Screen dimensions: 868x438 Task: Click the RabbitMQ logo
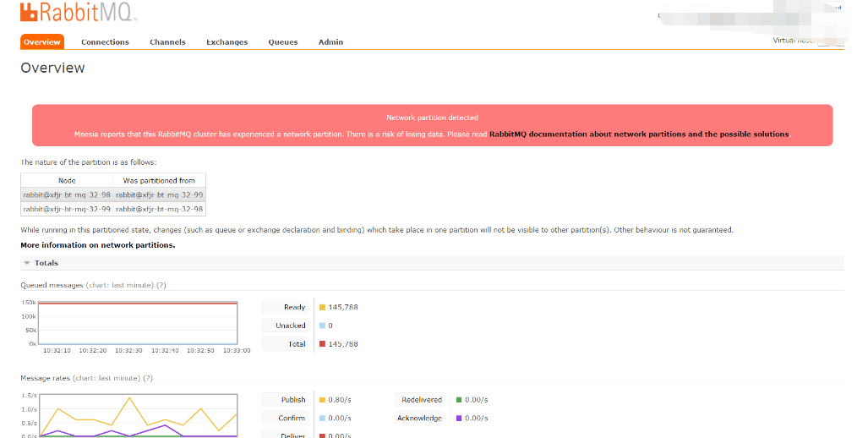(x=78, y=13)
